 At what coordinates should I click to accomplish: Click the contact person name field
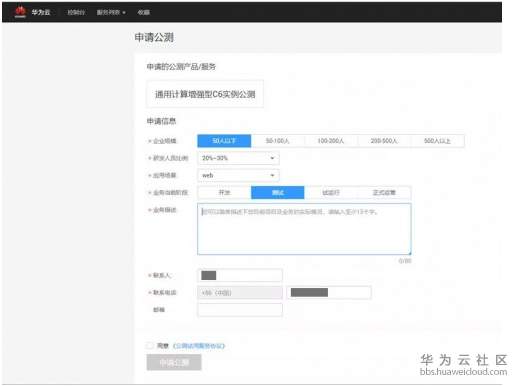pos(240,275)
